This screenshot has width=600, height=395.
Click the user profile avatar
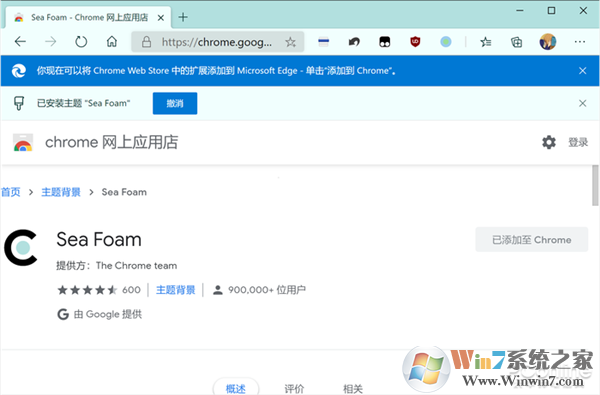click(548, 42)
